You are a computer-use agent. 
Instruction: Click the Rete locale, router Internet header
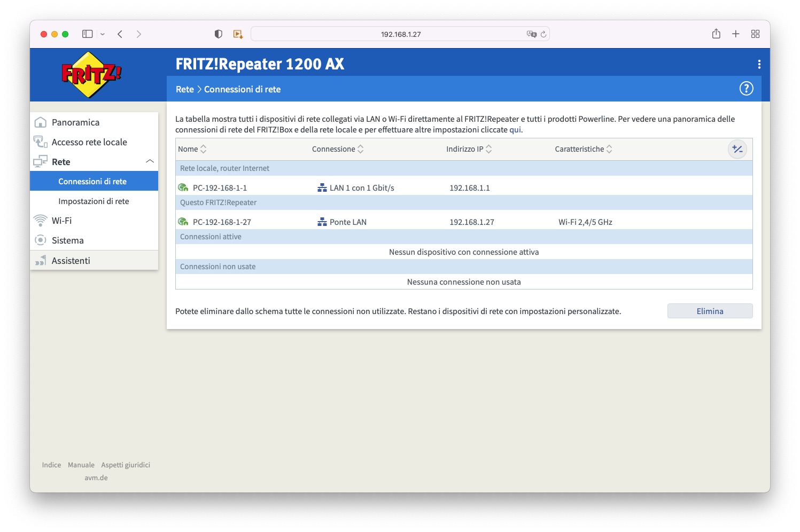coord(464,168)
